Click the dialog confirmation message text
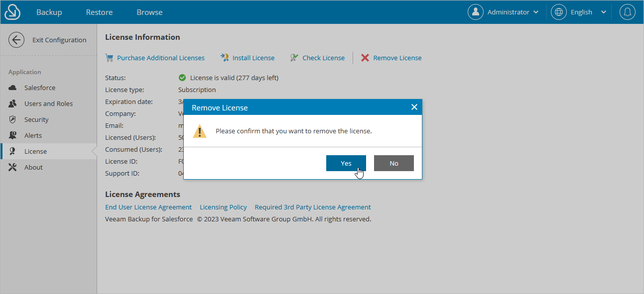 [x=294, y=131]
